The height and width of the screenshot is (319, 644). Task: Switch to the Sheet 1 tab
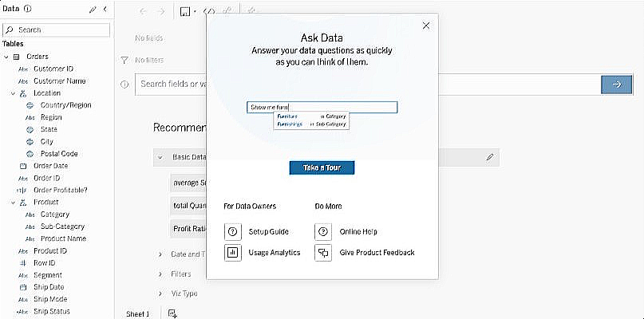137,314
